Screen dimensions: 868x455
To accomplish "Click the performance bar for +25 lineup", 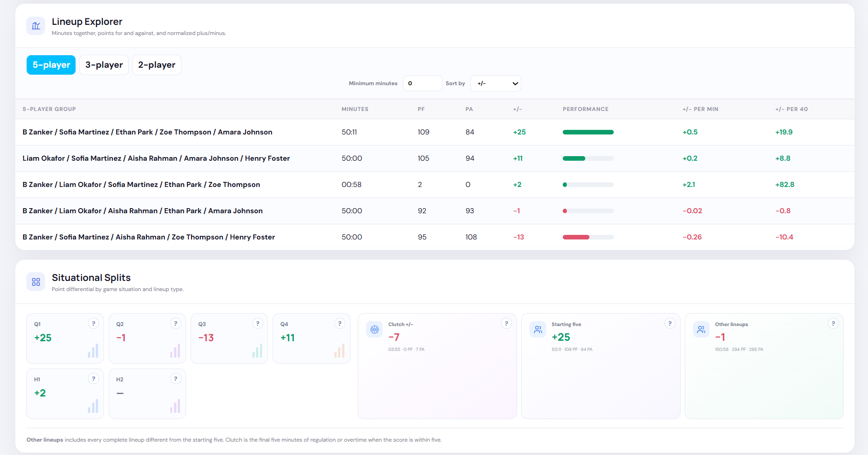I will point(588,132).
